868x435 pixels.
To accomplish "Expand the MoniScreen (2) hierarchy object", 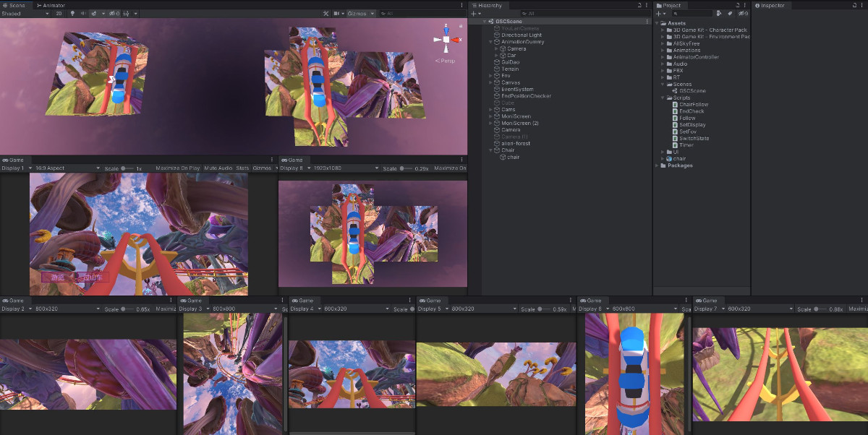I will (490, 124).
